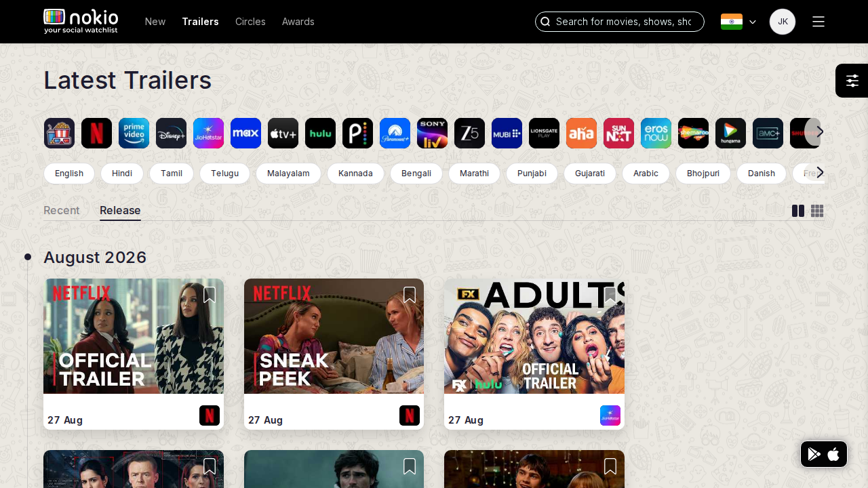
Task: Filter by Telugu language
Action: (224, 174)
